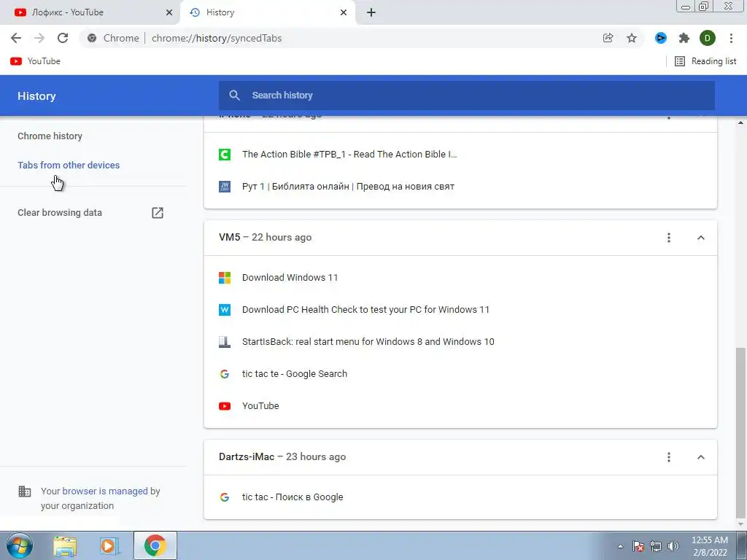Open tic tac te - Google Search entry
Screen dimensions: 747x560
click(x=295, y=374)
